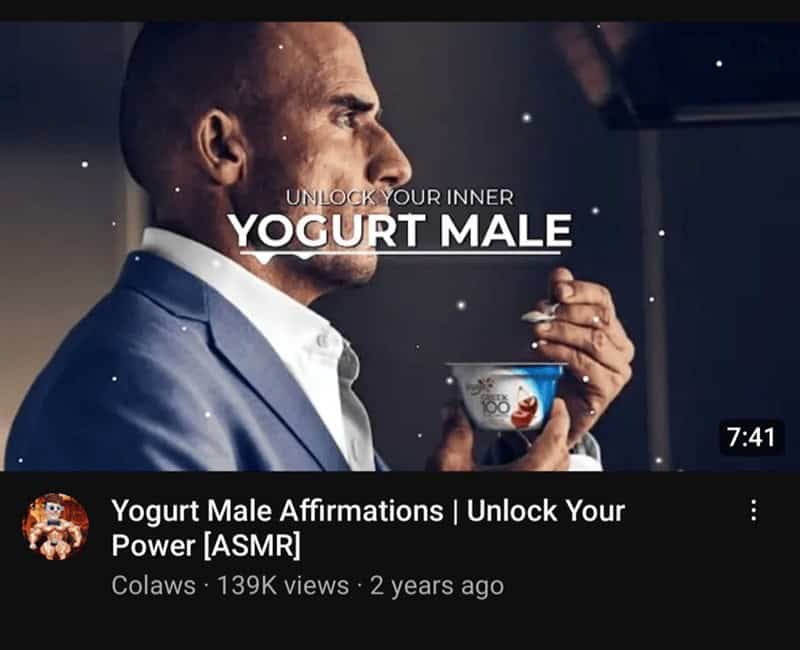
Task: Open the three-dot more options menu
Action: [x=753, y=510]
